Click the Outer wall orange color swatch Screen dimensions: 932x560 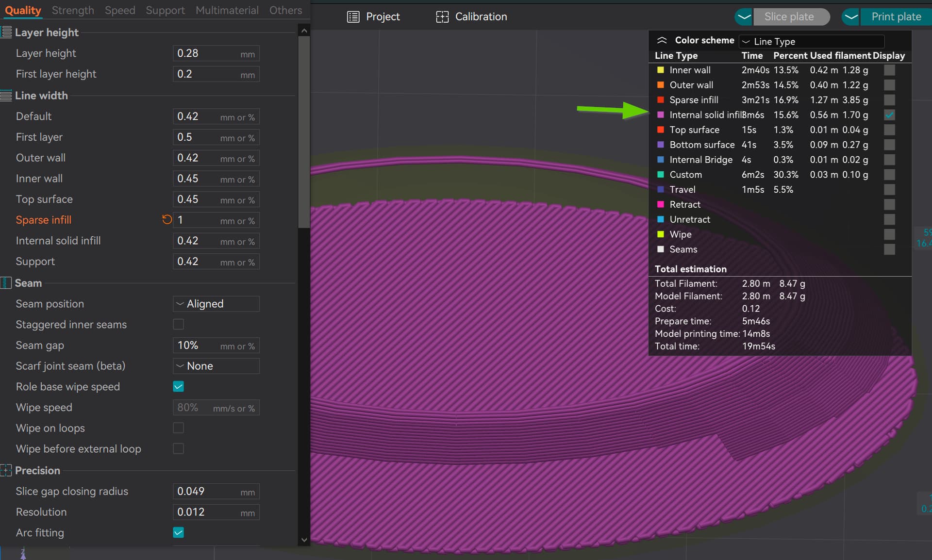click(660, 85)
